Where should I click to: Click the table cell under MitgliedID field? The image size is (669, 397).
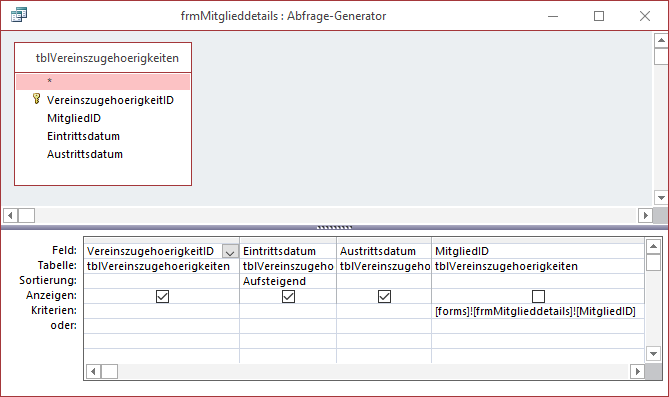(x=538, y=266)
